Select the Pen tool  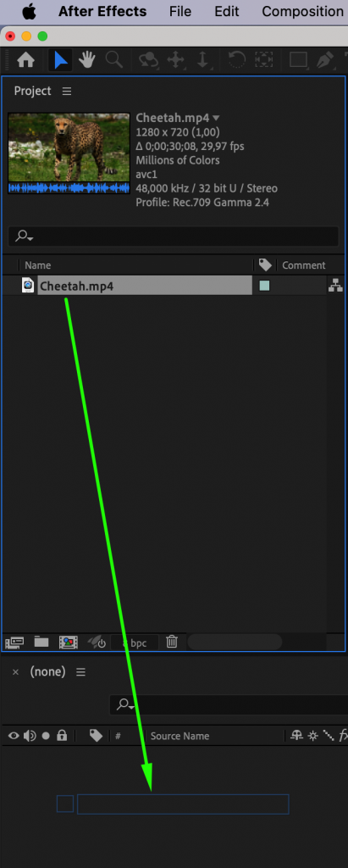(325, 60)
